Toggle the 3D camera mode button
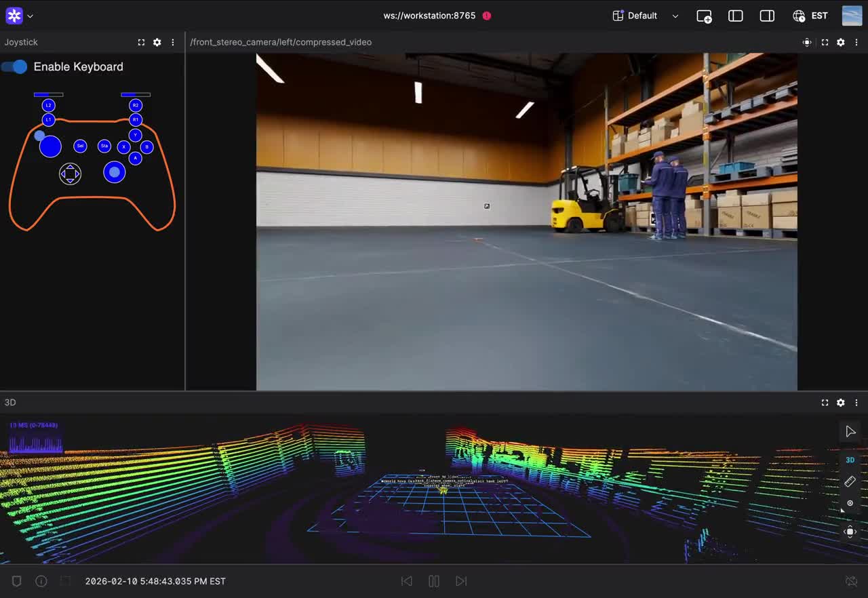 (850, 460)
